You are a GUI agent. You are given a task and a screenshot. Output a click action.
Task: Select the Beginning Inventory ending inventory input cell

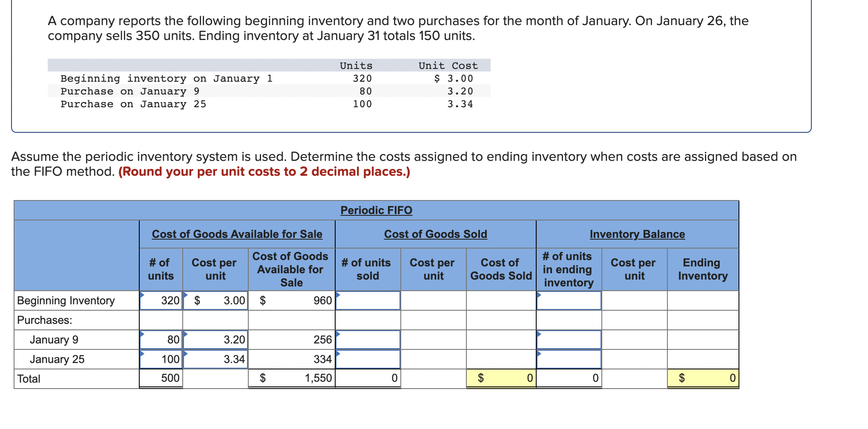(x=569, y=300)
